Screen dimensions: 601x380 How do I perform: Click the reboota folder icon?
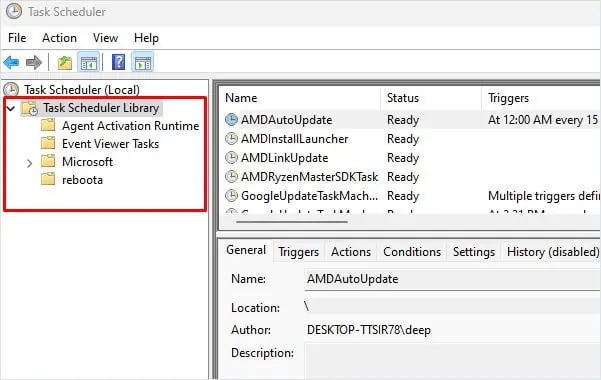click(x=48, y=179)
